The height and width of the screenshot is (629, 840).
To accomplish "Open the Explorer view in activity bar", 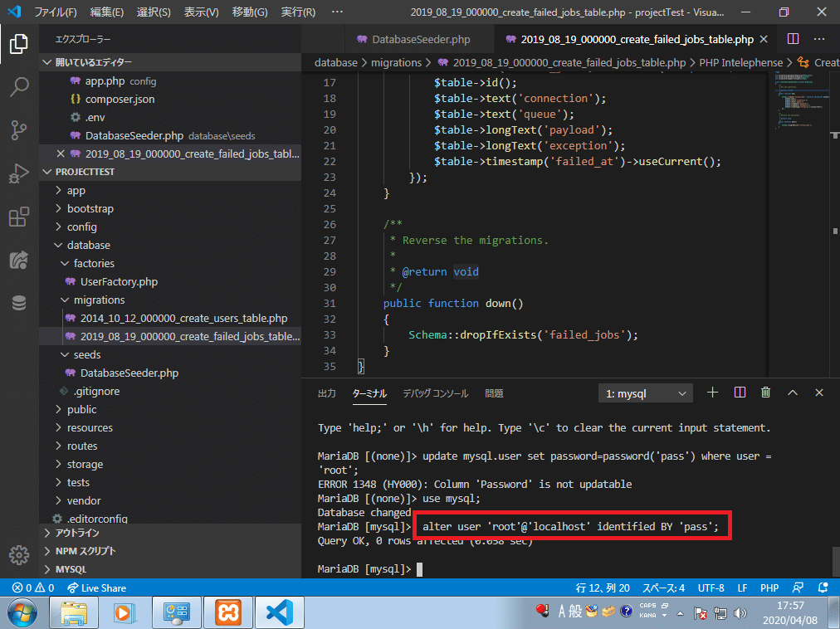I will 19,44.
